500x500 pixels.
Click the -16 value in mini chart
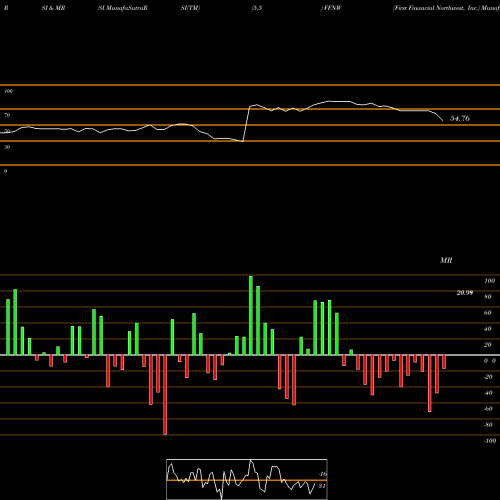pyautogui.click(x=322, y=474)
